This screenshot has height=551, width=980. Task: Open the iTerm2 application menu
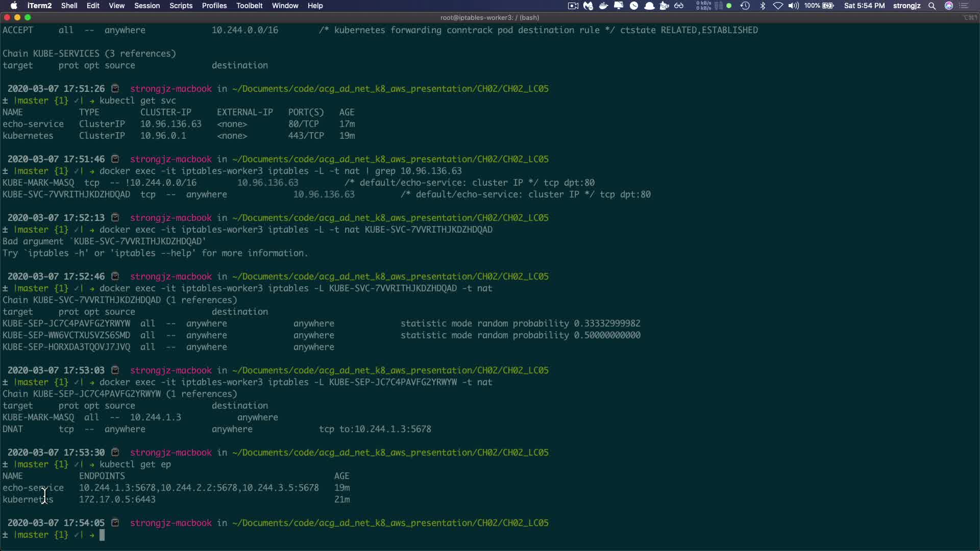click(x=39, y=6)
